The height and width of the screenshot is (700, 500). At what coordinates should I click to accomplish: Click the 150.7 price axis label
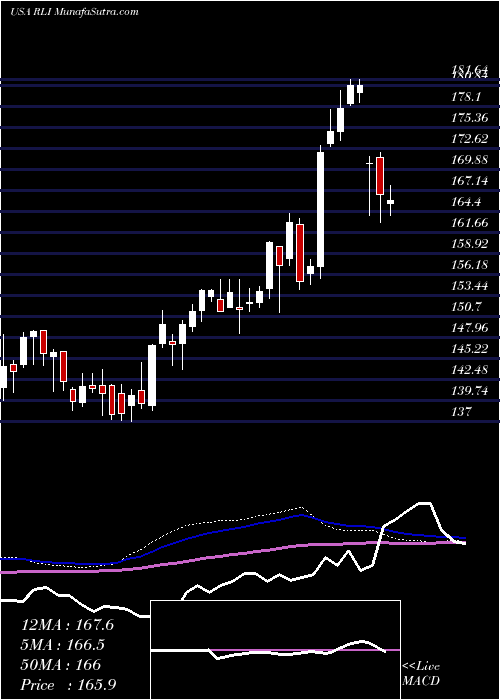(466, 307)
